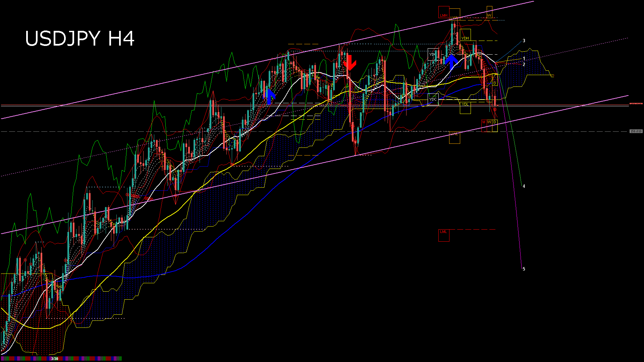Switch to the W timeframe tab

(489, 122)
